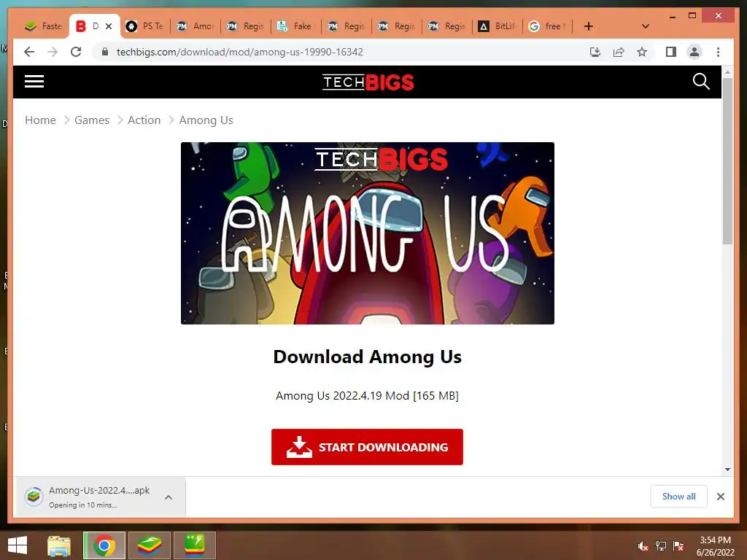
Task: Close the downloads bar
Action: (721, 497)
